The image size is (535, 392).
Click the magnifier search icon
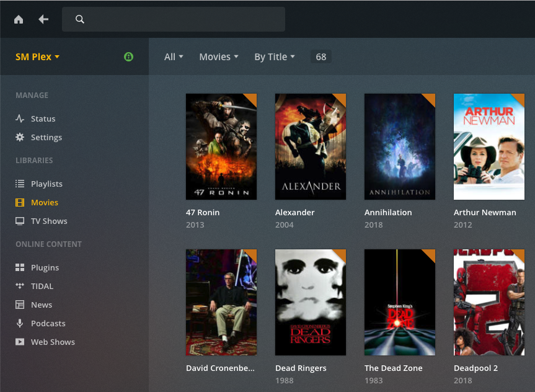tap(79, 19)
